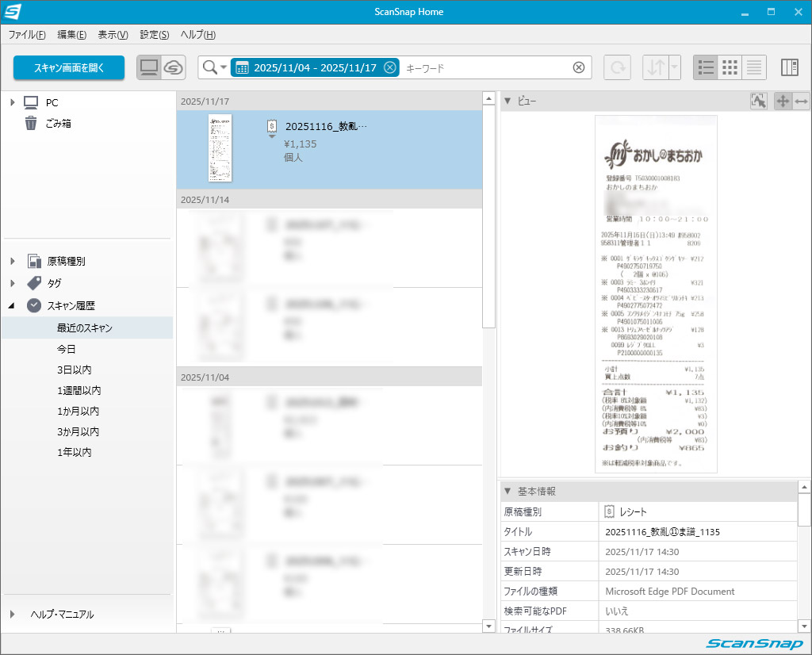Viewport: 812px width, 655px height.
Task: Select the detailed list view icon
Action: (x=754, y=67)
